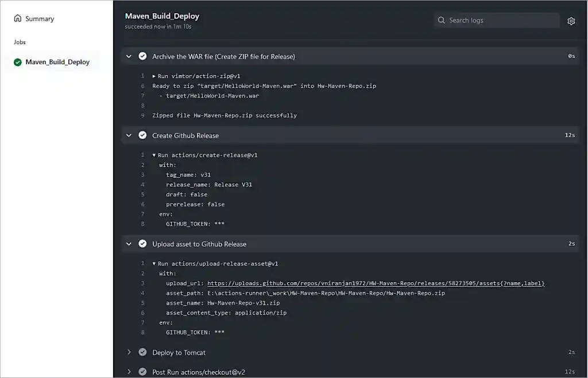
Task: Click the Maven_Build_Deploy workflow title
Action: pos(161,15)
